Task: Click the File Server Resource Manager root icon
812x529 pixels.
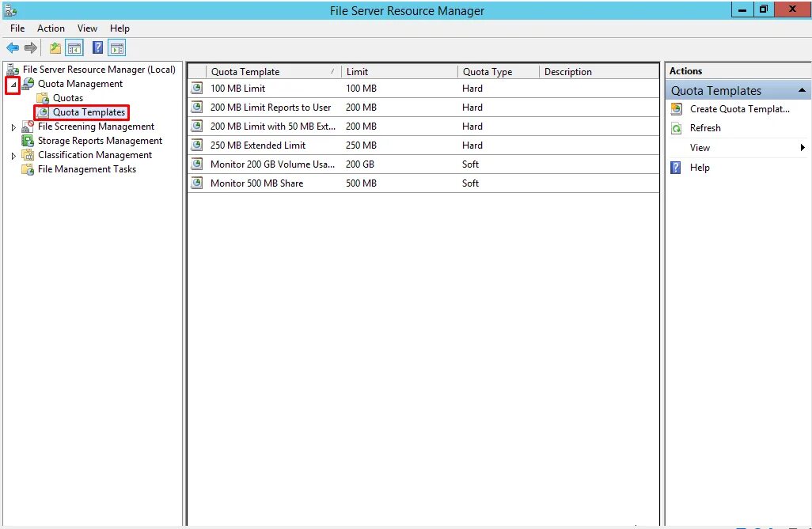Action: coord(13,70)
